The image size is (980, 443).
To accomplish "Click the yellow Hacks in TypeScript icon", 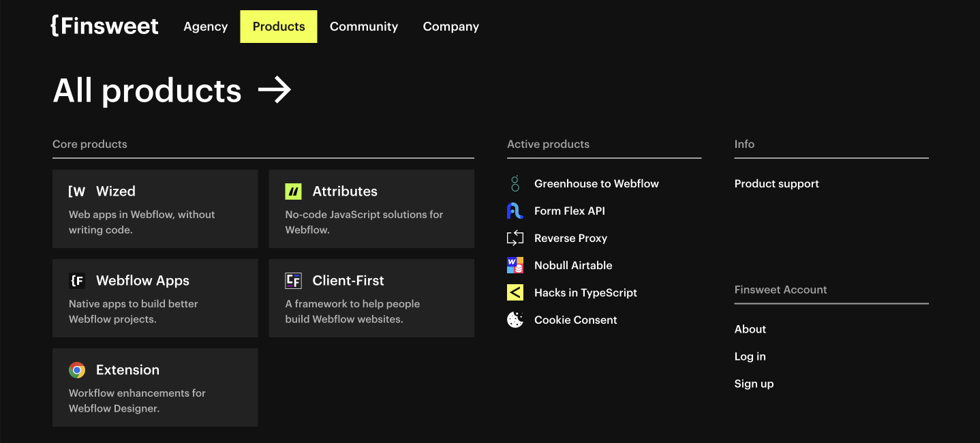I will point(515,292).
